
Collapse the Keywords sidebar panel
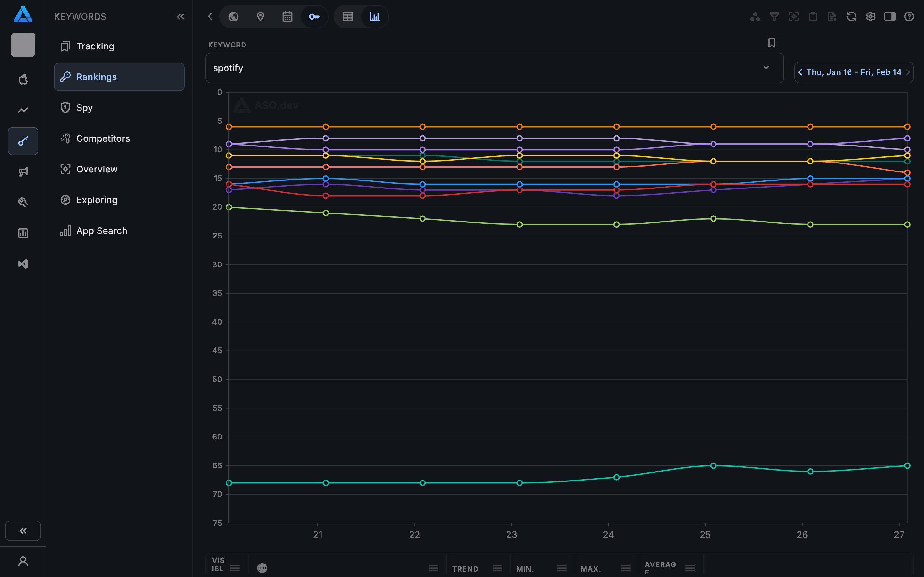pyautogui.click(x=180, y=16)
